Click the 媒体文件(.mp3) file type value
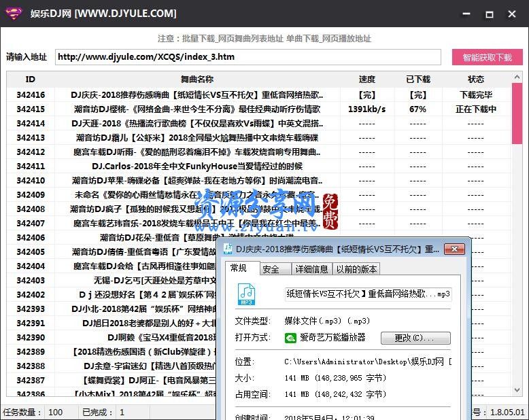 327,321
